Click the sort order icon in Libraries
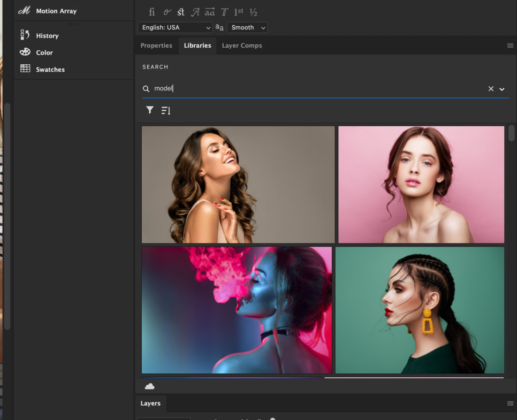517x420 pixels. [166, 111]
